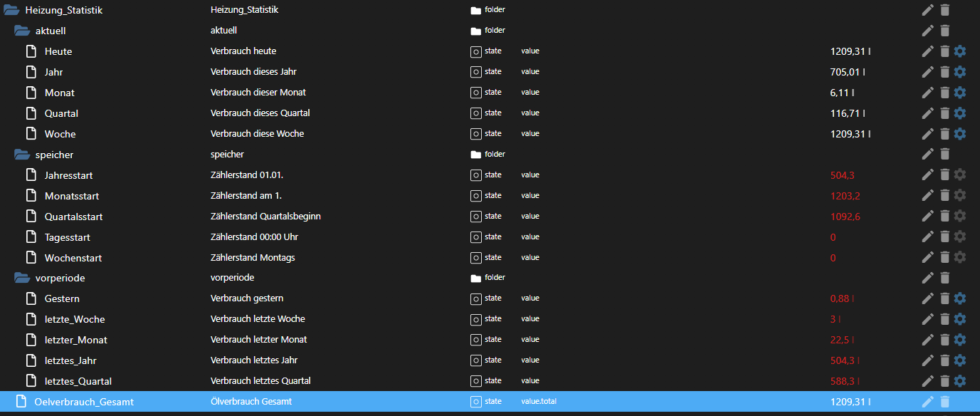Open settings gear for letztes_Quartal state
The image size is (980, 416).
pyautogui.click(x=960, y=381)
